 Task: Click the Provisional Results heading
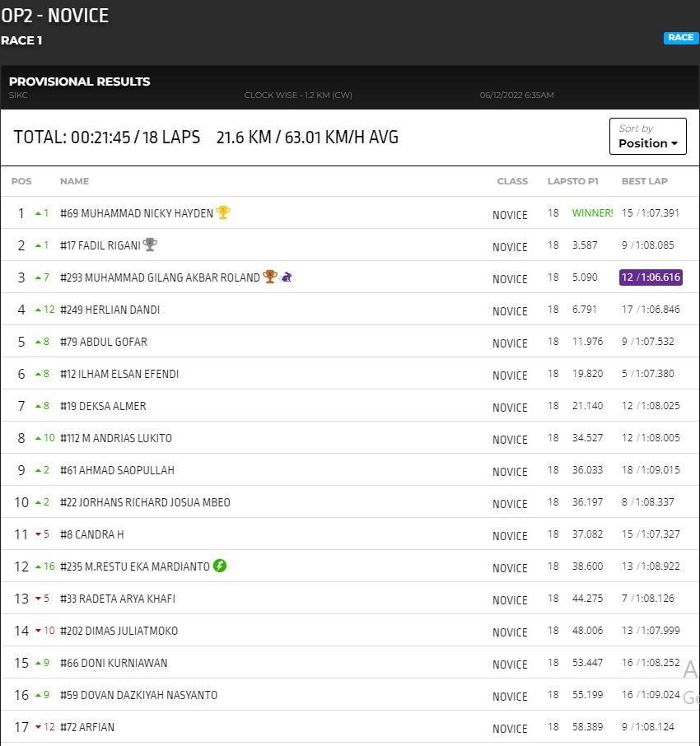click(80, 82)
